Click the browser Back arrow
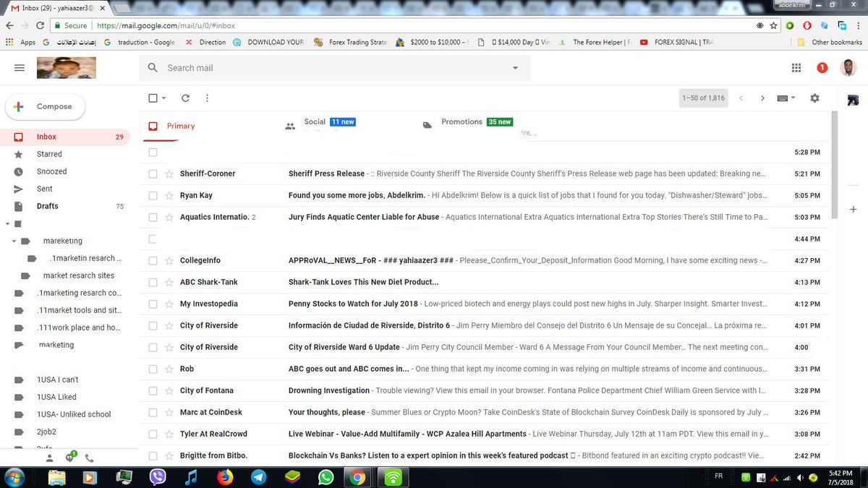Screen dimensions: 868x488 point(9,25)
